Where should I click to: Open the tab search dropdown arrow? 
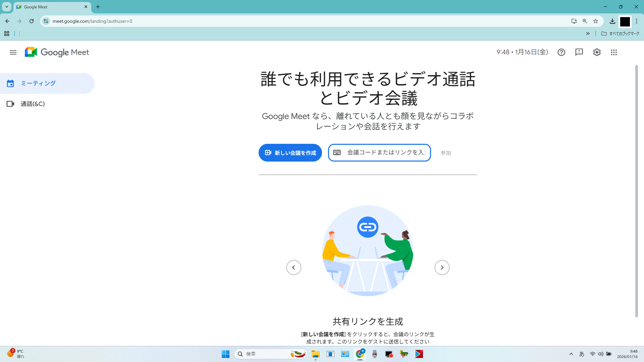click(x=6, y=7)
